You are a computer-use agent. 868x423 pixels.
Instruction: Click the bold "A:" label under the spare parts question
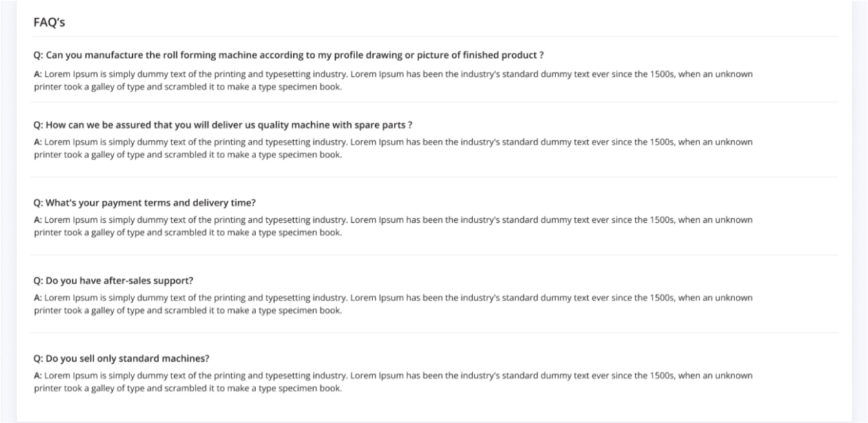(38, 142)
